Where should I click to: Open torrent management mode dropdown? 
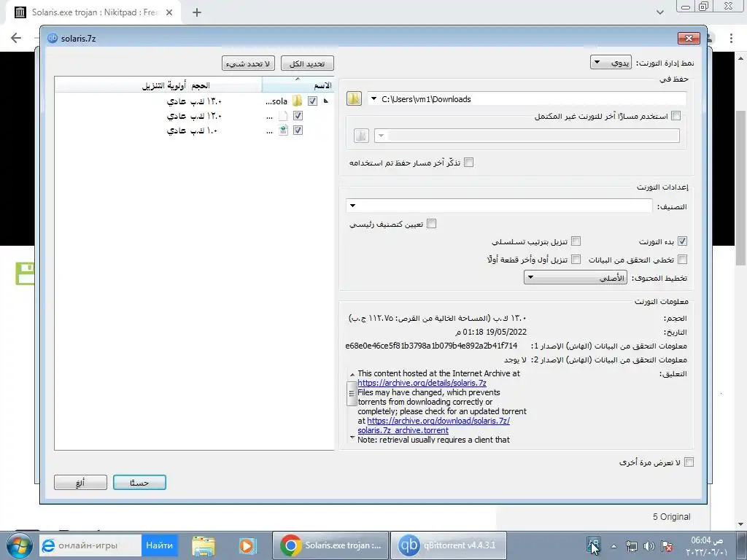click(611, 63)
